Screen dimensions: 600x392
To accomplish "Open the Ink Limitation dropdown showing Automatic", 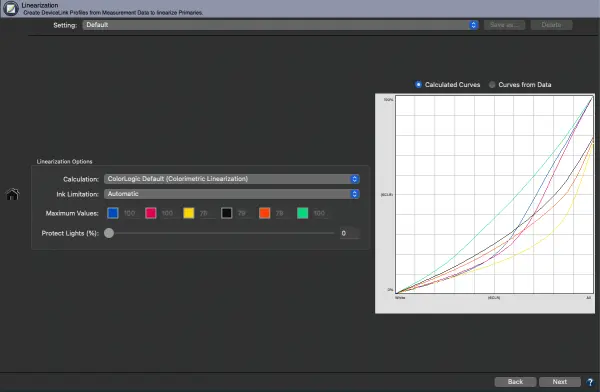I will 232,194.
